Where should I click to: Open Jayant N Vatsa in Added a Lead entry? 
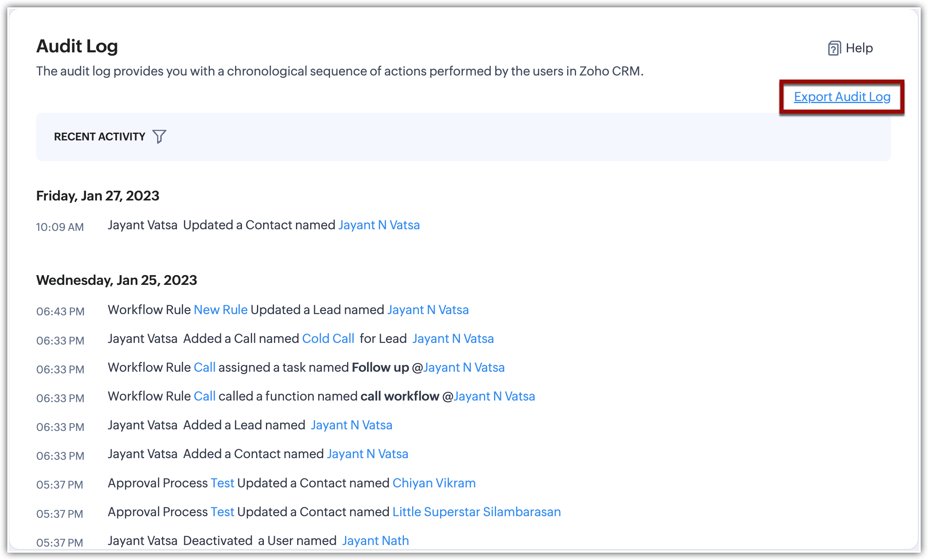[x=352, y=425]
